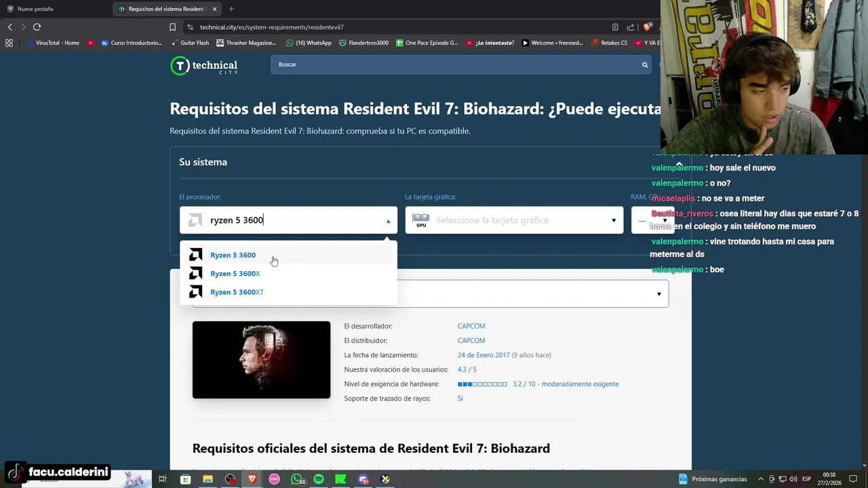Open Flandertron3000 bookmark
This screenshot has width=868, height=488.
point(363,43)
